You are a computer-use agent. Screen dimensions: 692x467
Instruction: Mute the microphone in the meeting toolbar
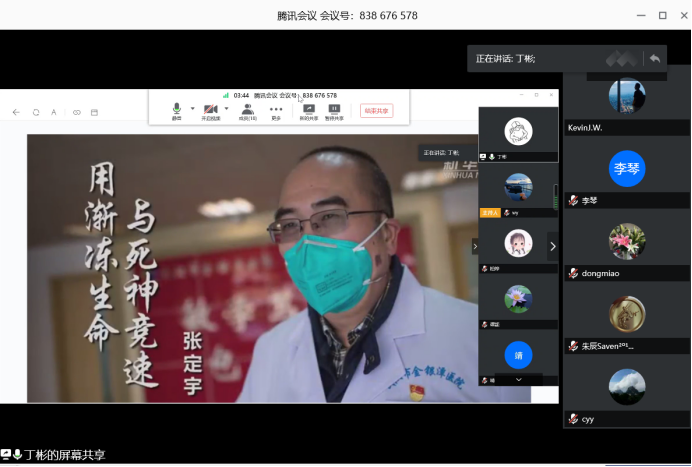pyautogui.click(x=177, y=109)
